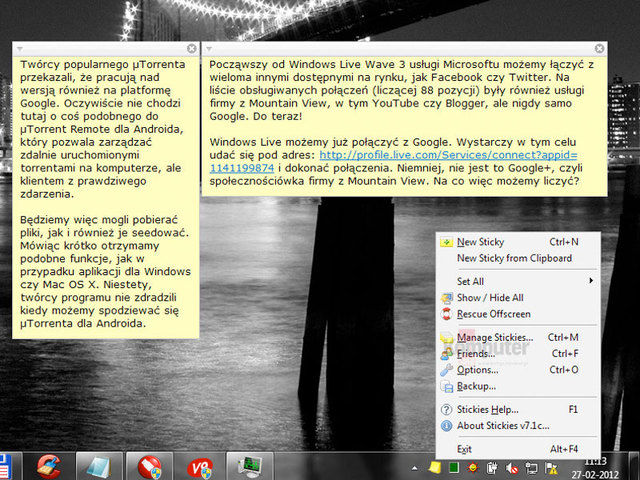
Task: Open the Friends... menu entry
Action: click(x=518, y=353)
